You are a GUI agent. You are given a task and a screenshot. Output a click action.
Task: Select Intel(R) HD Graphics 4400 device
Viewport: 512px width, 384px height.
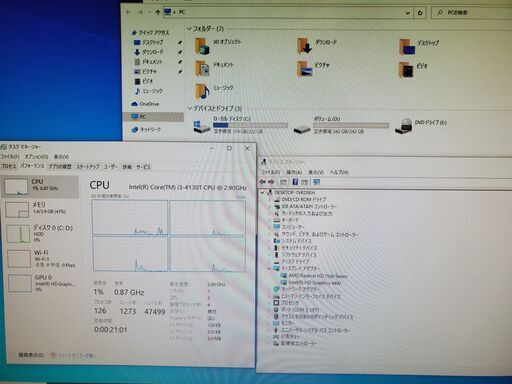click(311, 283)
